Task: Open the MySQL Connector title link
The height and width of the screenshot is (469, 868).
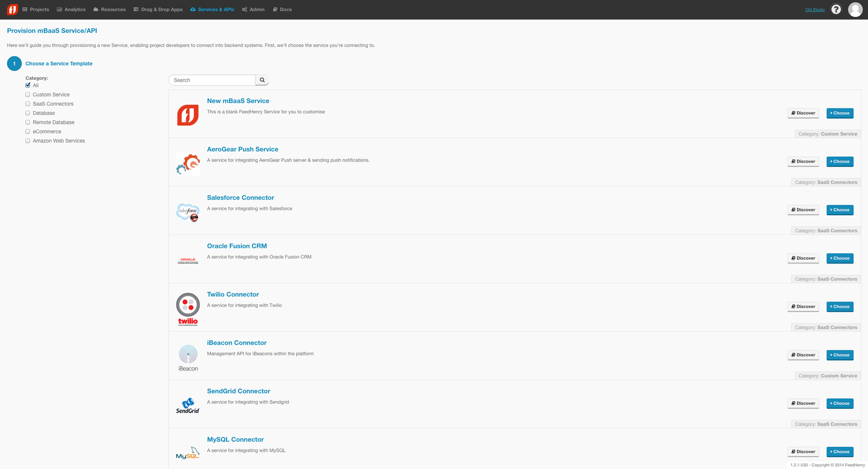Action: pyautogui.click(x=235, y=440)
